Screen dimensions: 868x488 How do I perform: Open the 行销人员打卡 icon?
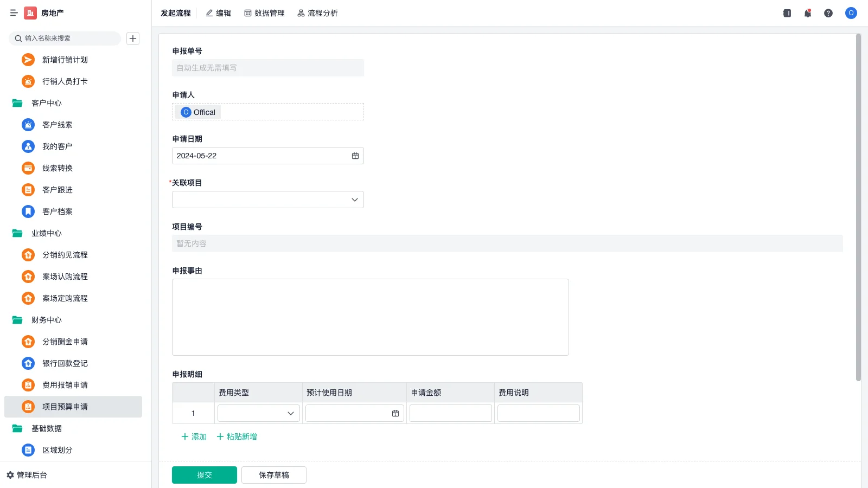28,81
